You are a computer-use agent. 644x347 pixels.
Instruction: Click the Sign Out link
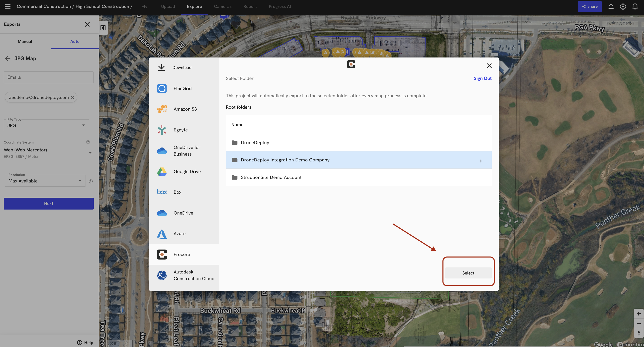pos(482,78)
